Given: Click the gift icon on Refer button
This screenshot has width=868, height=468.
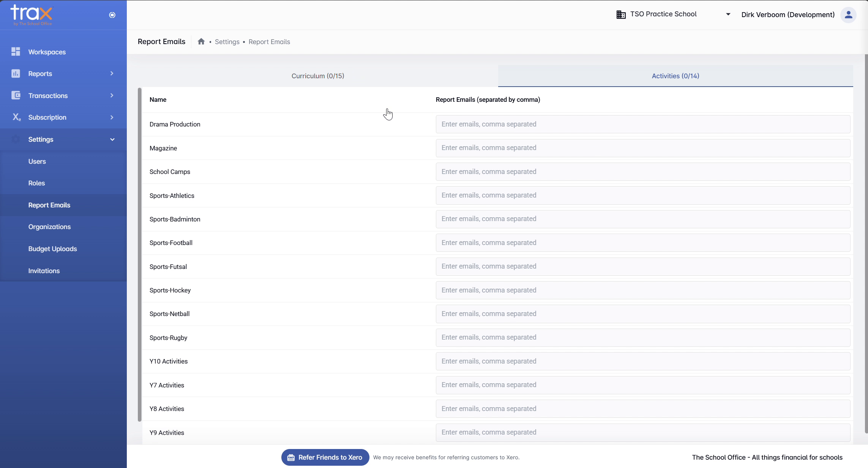Looking at the screenshot, I should [x=291, y=457].
